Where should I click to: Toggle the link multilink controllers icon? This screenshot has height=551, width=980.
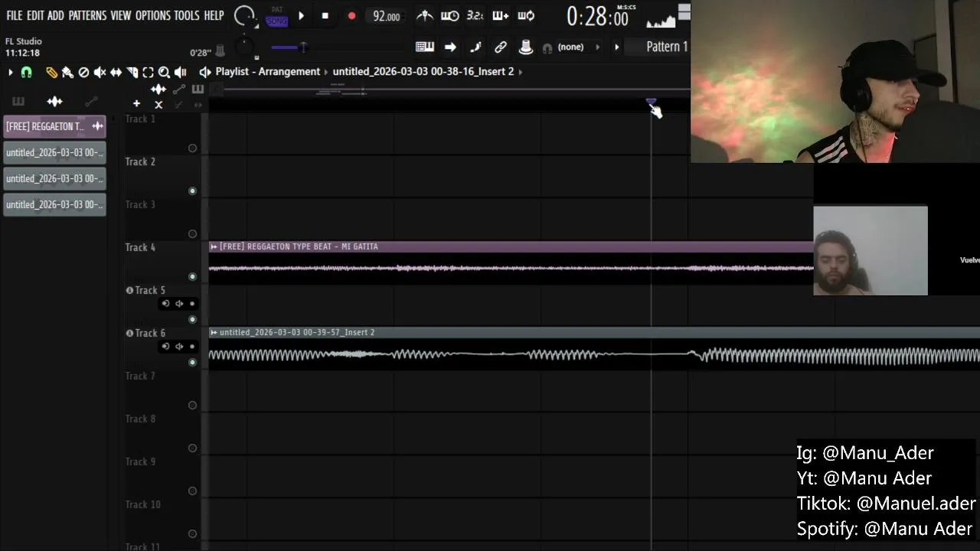click(500, 47)
